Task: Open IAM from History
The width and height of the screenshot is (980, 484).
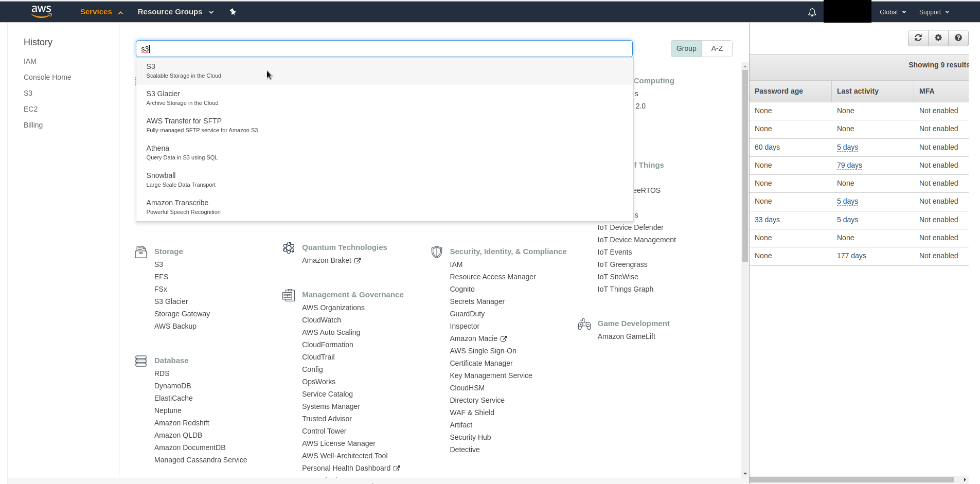Action: [30, 61]
